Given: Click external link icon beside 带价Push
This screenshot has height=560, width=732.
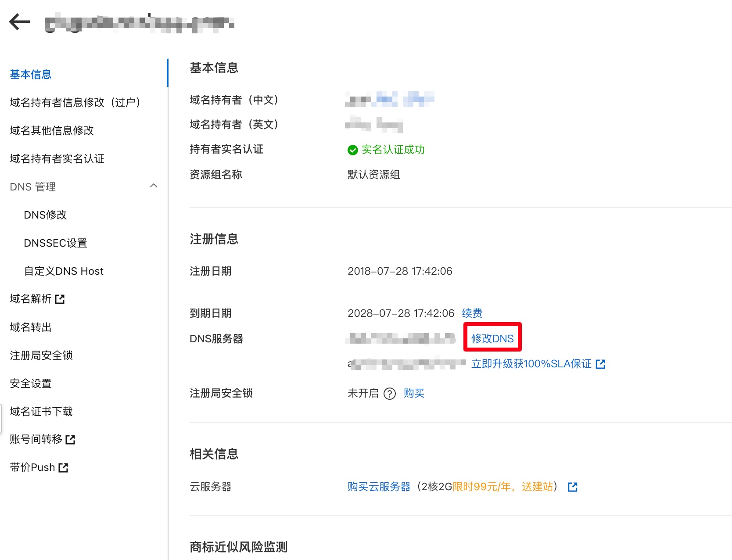Looking at the screenshot, I should 64,467.
